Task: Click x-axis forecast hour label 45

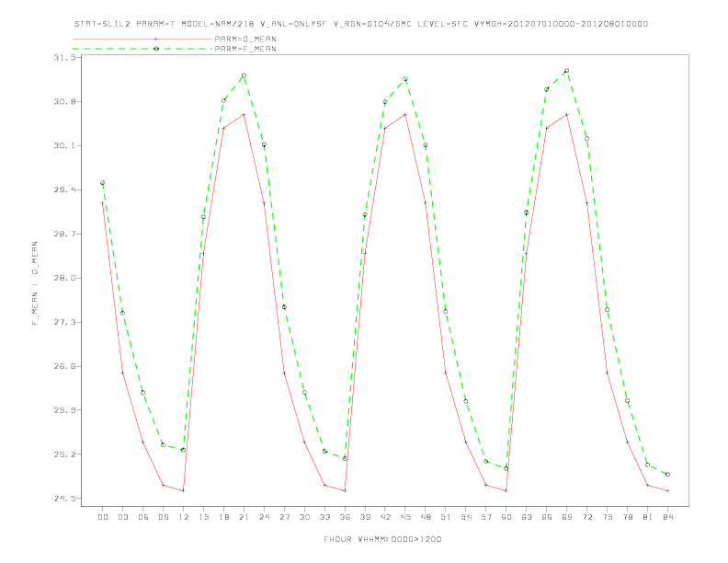Action: [405, 517]
